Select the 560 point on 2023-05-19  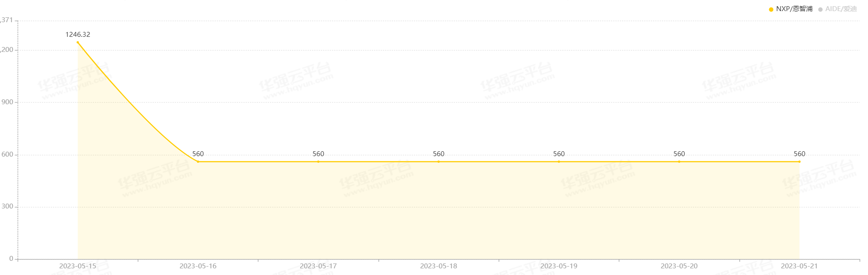559,162
